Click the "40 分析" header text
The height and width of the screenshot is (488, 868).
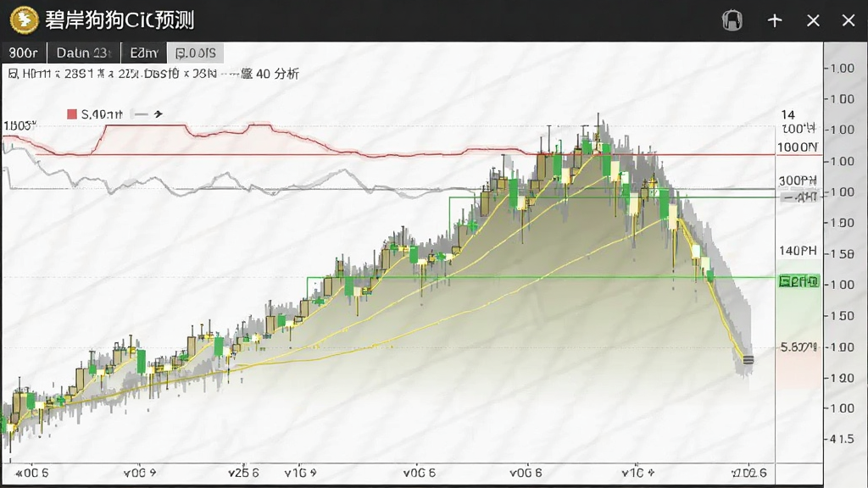(x=277, y=74)
